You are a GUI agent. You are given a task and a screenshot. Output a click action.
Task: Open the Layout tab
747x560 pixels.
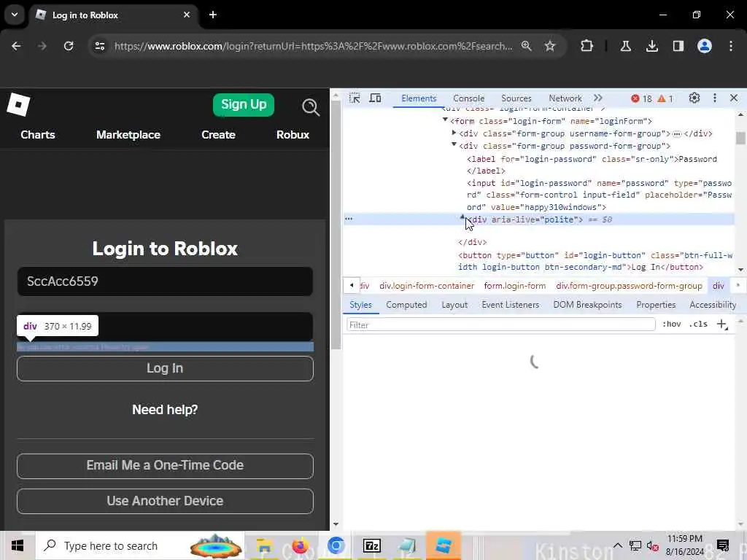coord(454,305)
